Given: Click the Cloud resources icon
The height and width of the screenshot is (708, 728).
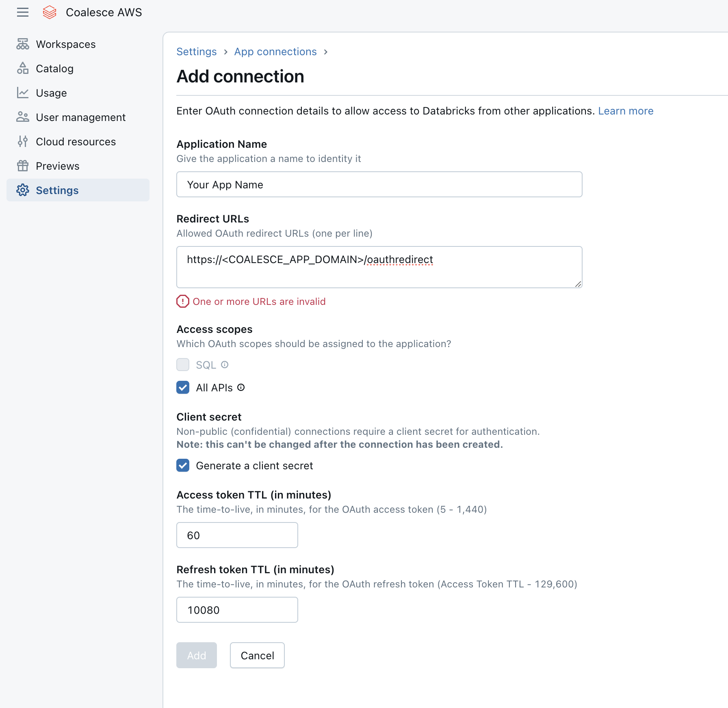Looking at the screenshot, I should click(23, 141).
